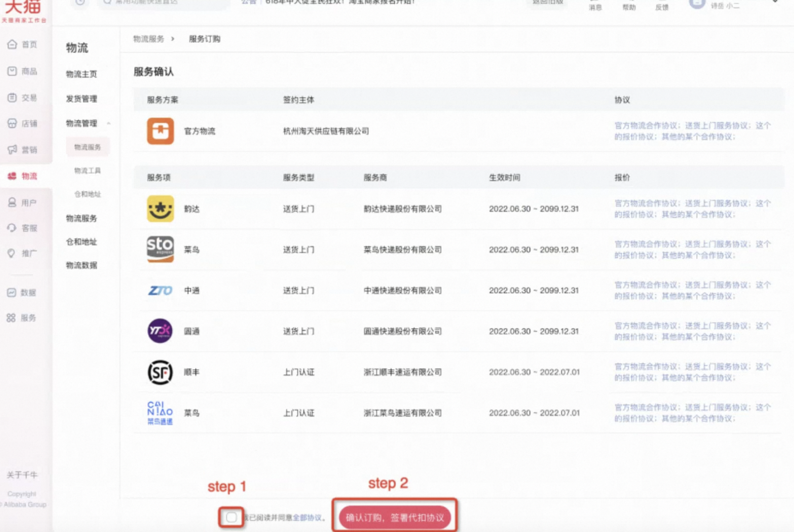The image size is (794, 532).
Task: Open 送货上门服务协议 link in 浙江菜鸟速运 row
Action: point(717,407)
